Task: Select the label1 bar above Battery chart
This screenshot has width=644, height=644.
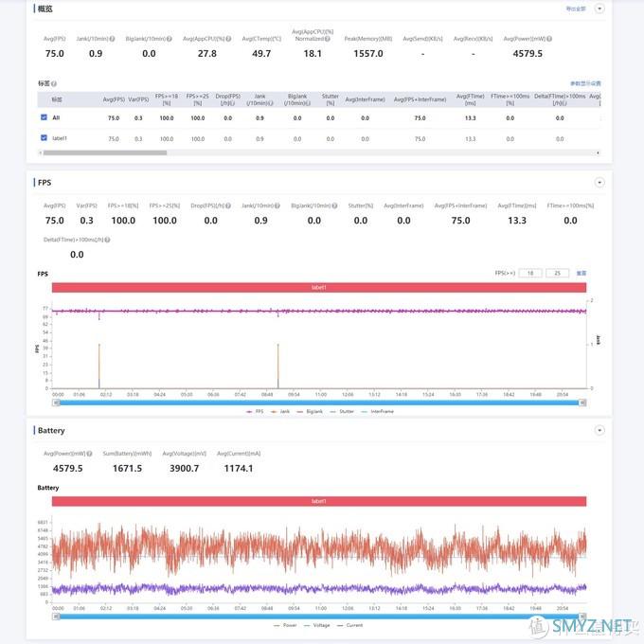Action: pos(319,501)
